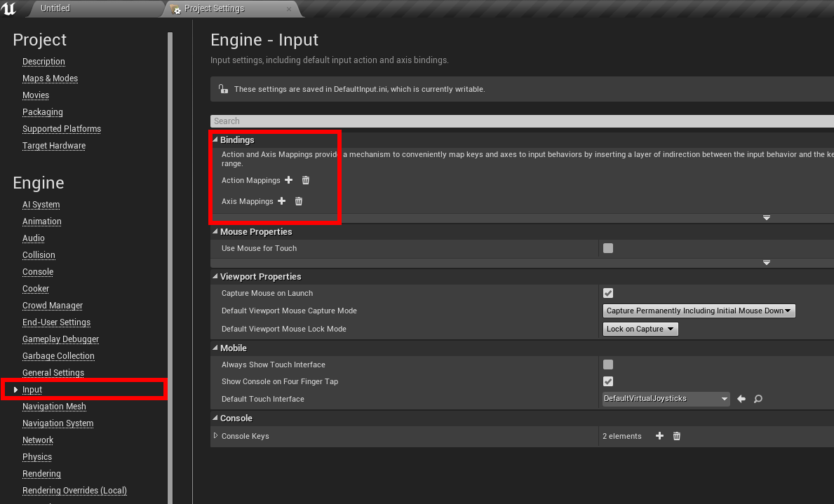Open the Maps & Modes settings page
This screenshot has height=504, width=834.
point(50,79)
